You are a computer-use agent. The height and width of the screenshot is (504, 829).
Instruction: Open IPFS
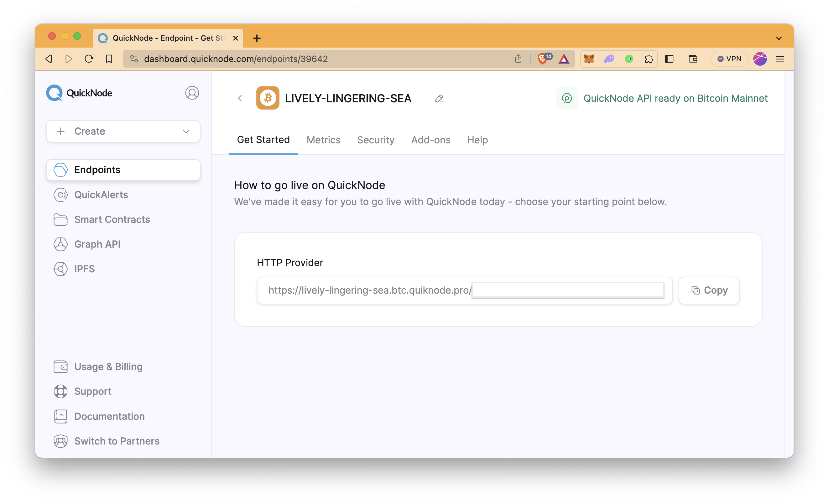click(85, 269)
